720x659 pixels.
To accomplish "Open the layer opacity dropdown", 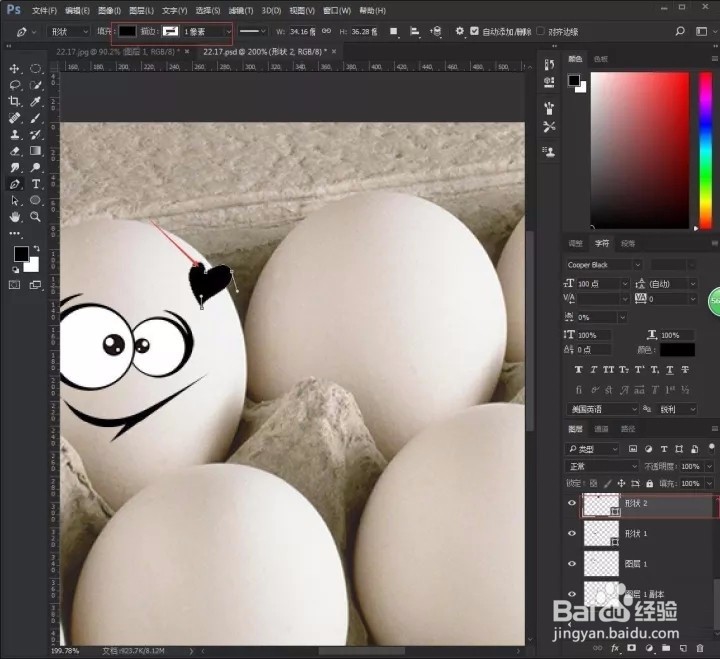I will point(709,466).
